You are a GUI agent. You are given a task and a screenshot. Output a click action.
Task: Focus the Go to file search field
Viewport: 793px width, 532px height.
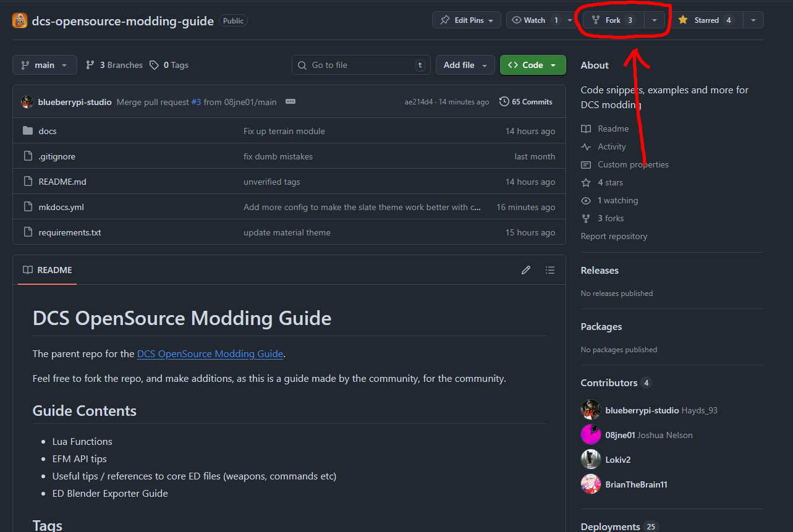click(361, 65)
